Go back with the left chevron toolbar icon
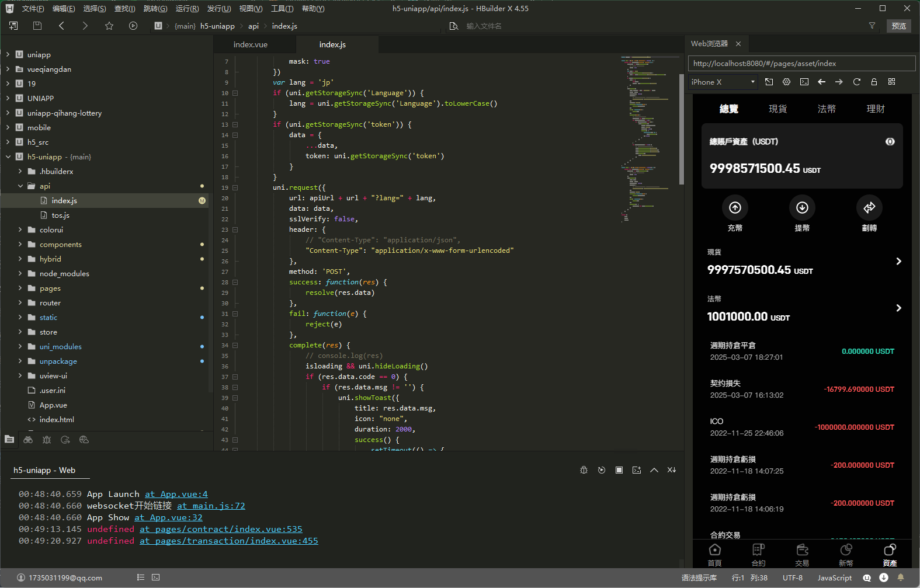 [x=61, y=26]
